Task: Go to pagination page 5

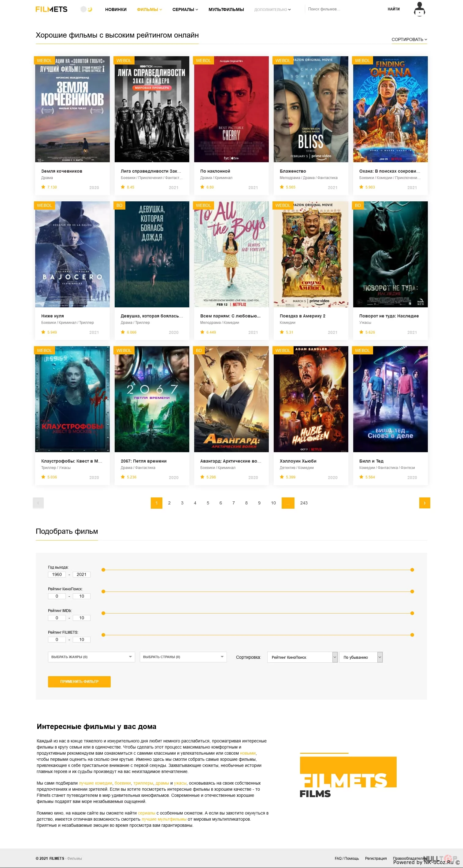Action: 208,503
